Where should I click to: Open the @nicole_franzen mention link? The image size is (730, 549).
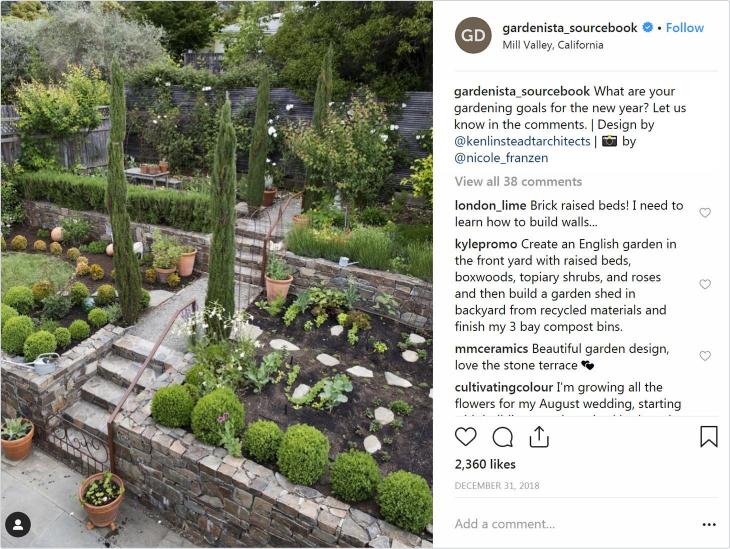[x=501, y=158]
